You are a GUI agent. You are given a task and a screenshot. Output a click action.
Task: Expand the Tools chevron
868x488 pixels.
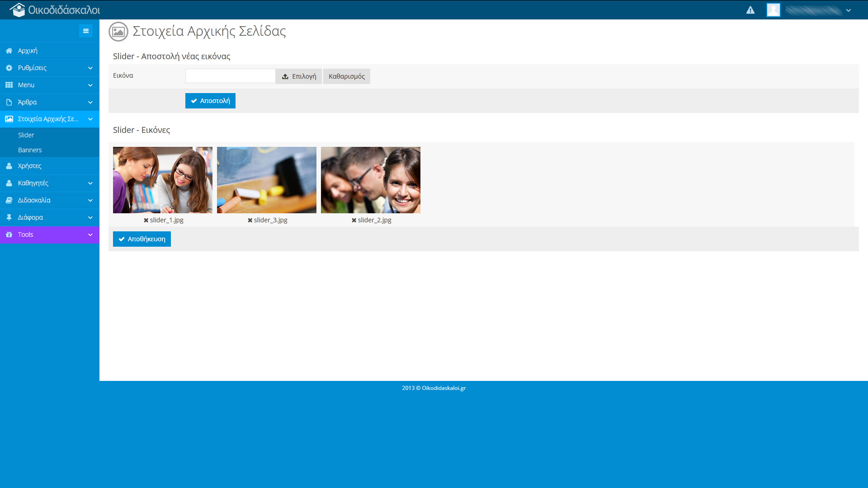click(90, 235)
